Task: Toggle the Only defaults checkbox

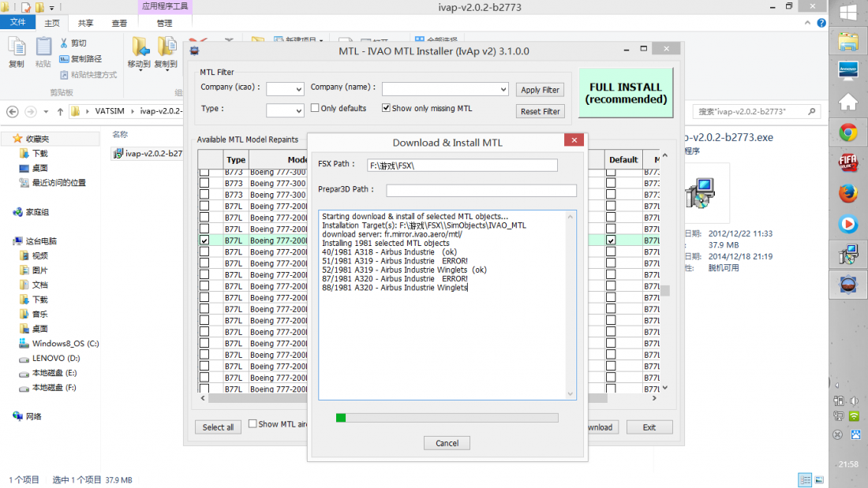Action: point(315,108)
